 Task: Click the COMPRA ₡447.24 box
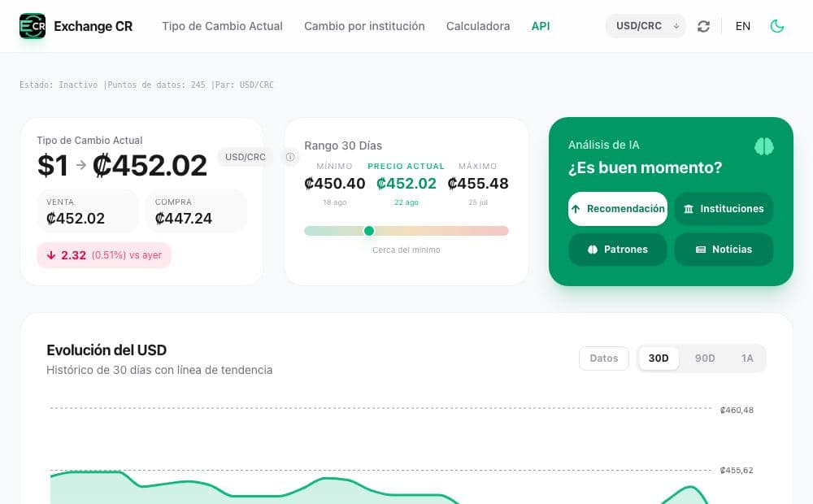click(196, 211)
